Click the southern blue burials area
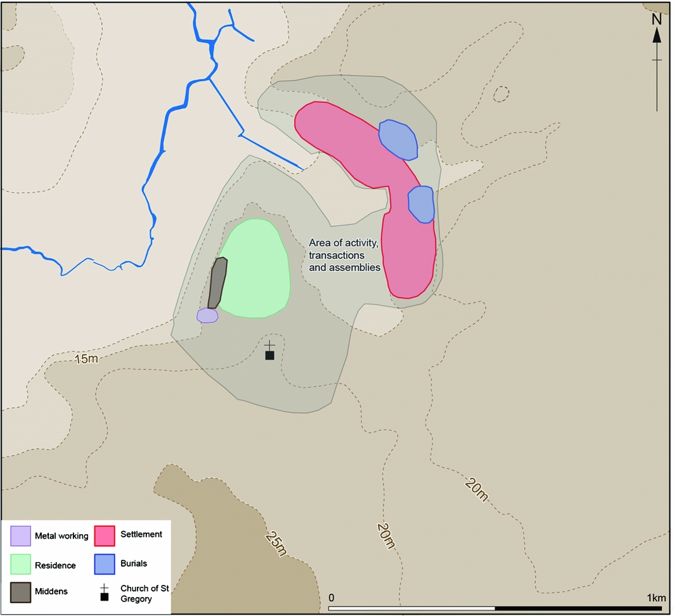 tap(420, 204)
